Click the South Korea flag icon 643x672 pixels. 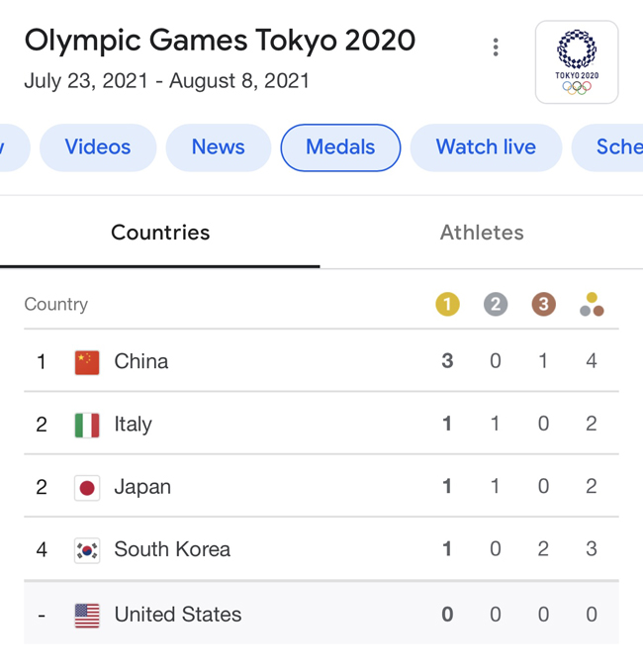[87, 550]
